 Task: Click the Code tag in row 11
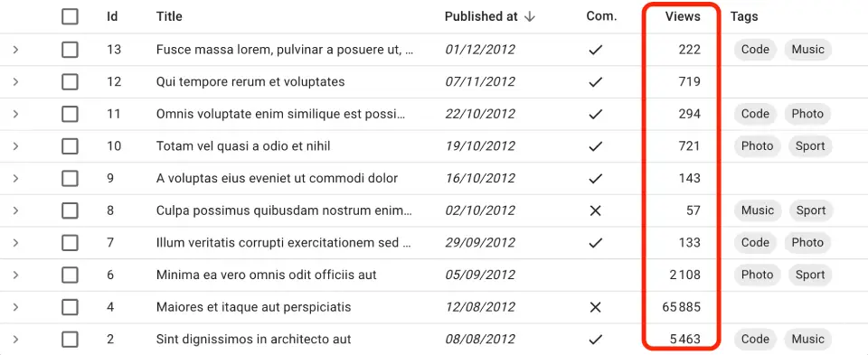pyautogui.click(x=755, y=114)
